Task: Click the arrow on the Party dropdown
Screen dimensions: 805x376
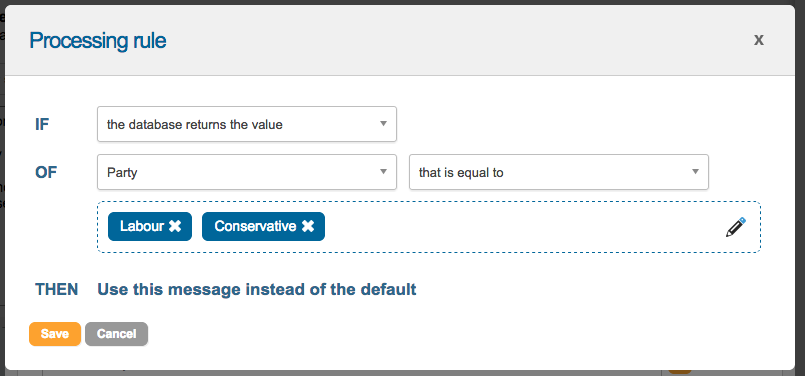Action: click(x=383, y=172)
